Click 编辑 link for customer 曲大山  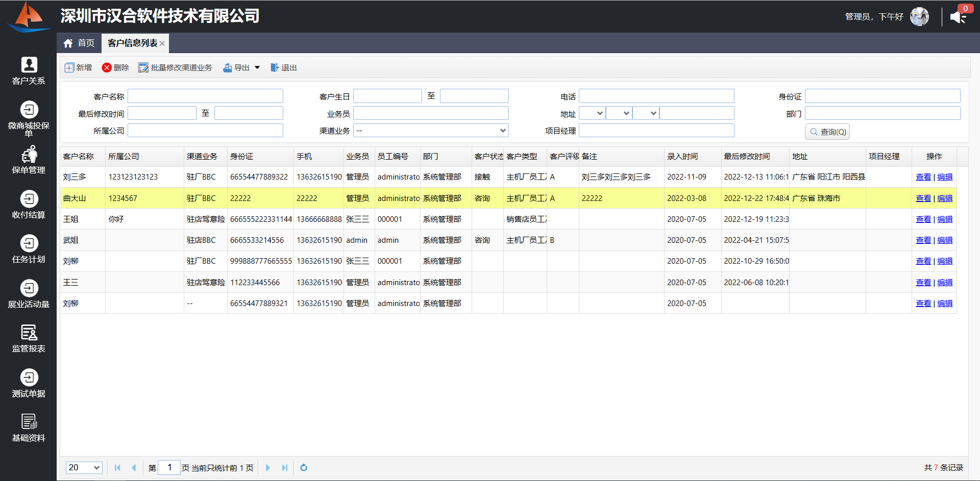point(945,198)
